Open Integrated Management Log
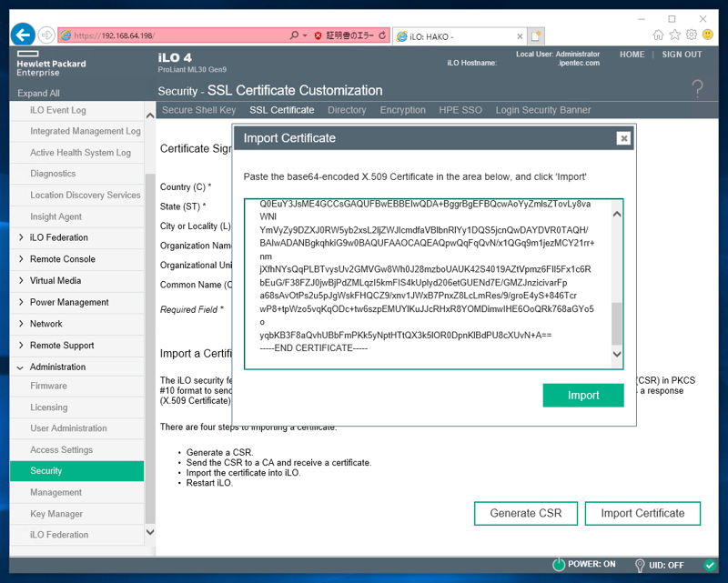The height and width of the screenshot is (583, 728). pyautogui.click(x=77, y=131)
